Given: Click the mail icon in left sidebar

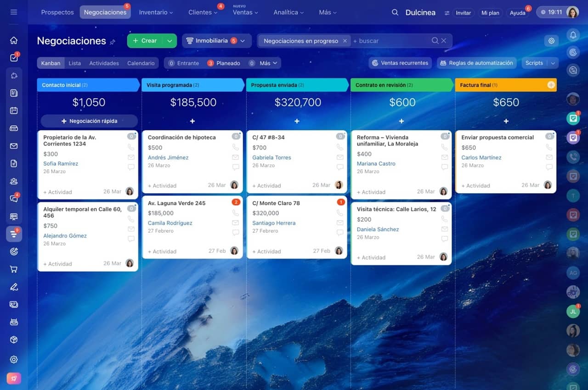Looking at the screenshot, I should pos(14,146).
